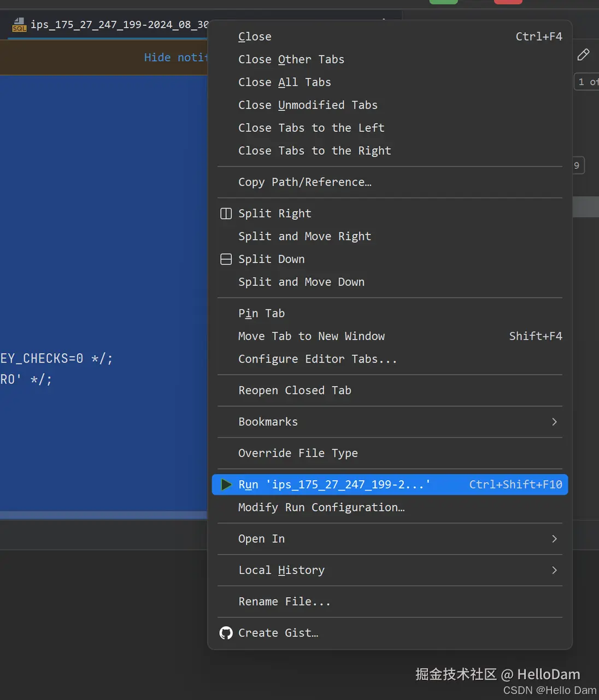Select Move Tab to New Window
Viewport: 599px width, 700px height.
pos(390,336)
